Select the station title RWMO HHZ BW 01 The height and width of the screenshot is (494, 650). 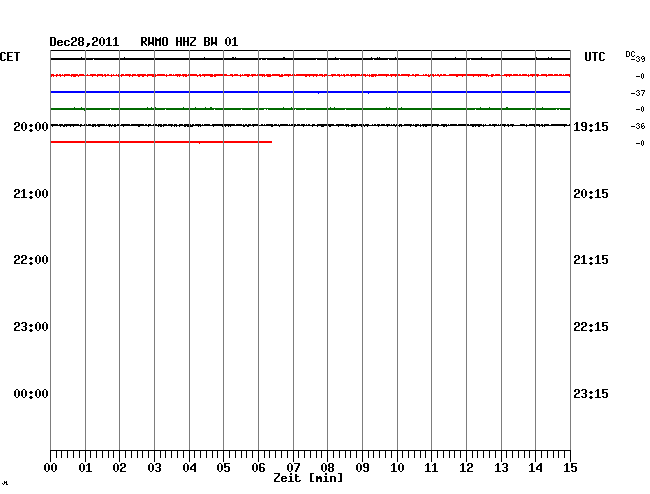click(x=189, y=42)
